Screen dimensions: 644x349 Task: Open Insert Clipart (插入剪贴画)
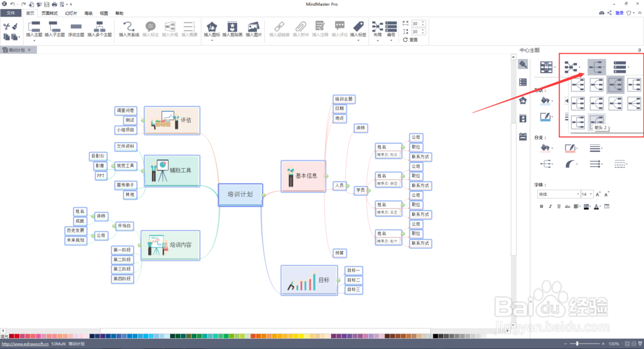[x=232, y=30]
